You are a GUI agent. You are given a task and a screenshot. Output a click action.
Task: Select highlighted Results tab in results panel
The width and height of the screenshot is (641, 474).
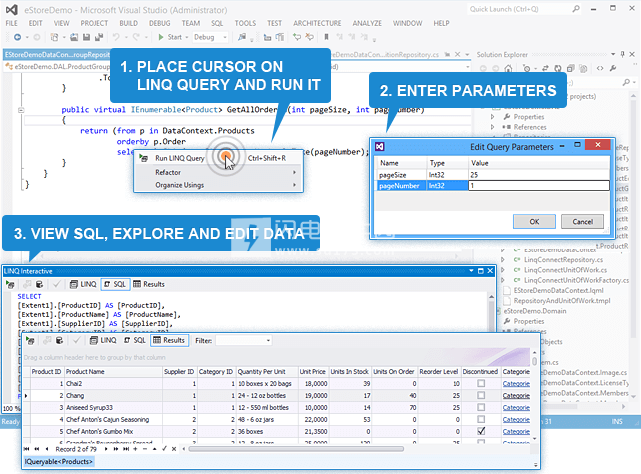[170, 340]
